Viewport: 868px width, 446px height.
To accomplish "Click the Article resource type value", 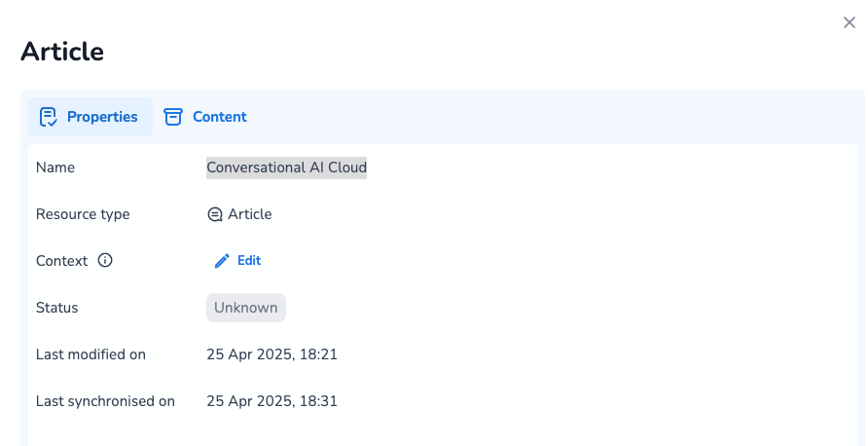I will (x=250, y=214).
